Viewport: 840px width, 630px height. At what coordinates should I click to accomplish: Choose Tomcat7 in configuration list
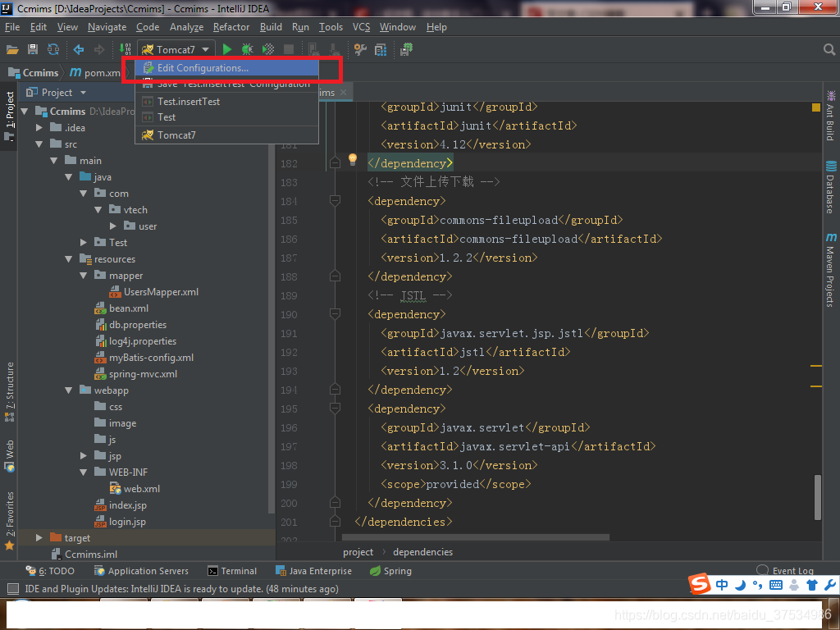226,135
